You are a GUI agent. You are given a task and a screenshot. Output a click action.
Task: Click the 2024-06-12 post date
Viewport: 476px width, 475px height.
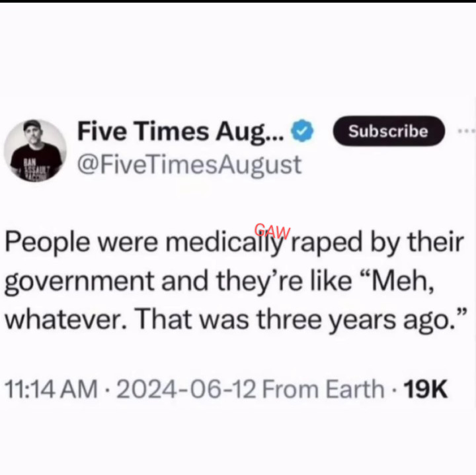point(186,390)
